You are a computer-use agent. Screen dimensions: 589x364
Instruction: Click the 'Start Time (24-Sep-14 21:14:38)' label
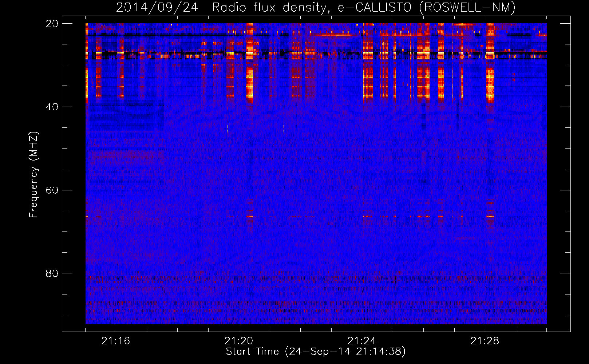(316, 352)
